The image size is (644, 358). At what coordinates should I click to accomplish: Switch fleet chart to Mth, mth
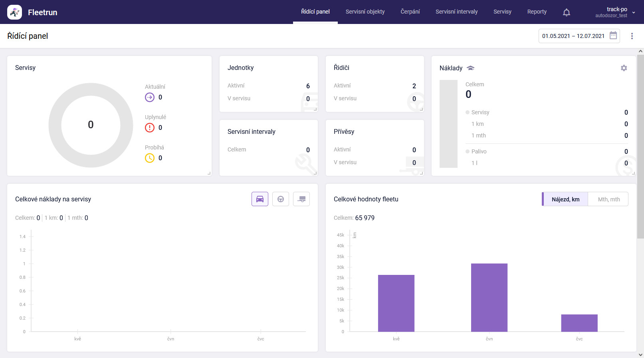(608, 199)
